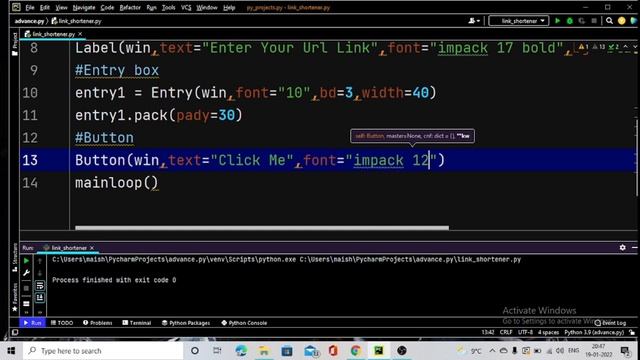Close the link_shortener.py editor tab
The width and height of the screenshot is (640, 360).
(80, 34)
